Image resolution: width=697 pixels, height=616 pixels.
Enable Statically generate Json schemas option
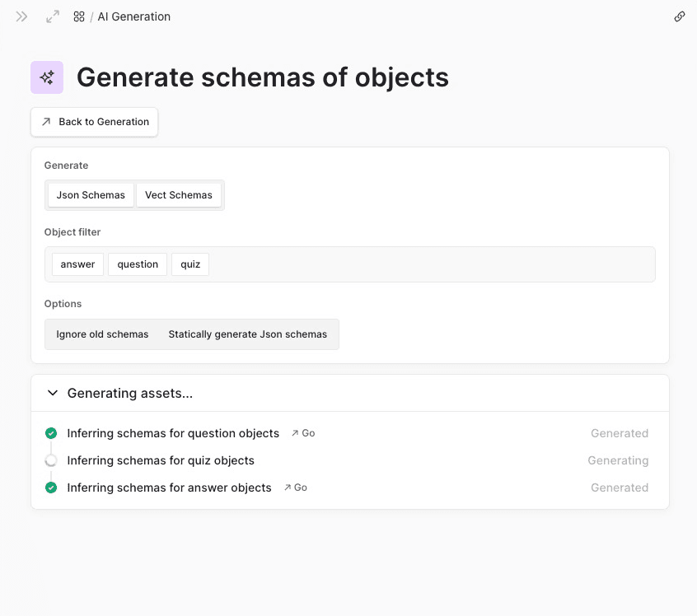247,334
